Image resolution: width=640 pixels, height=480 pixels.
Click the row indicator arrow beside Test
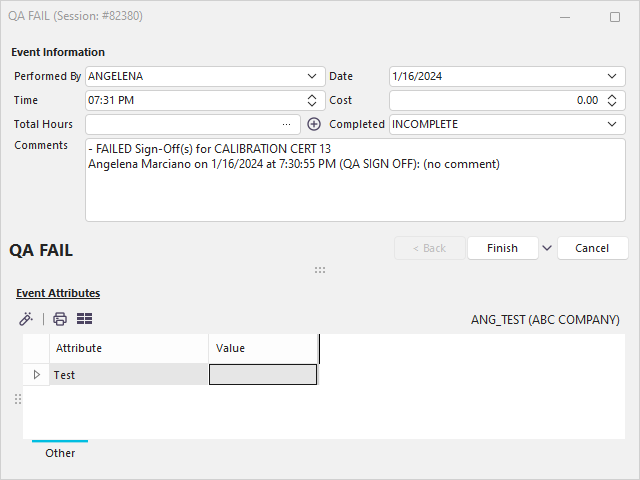37,375
